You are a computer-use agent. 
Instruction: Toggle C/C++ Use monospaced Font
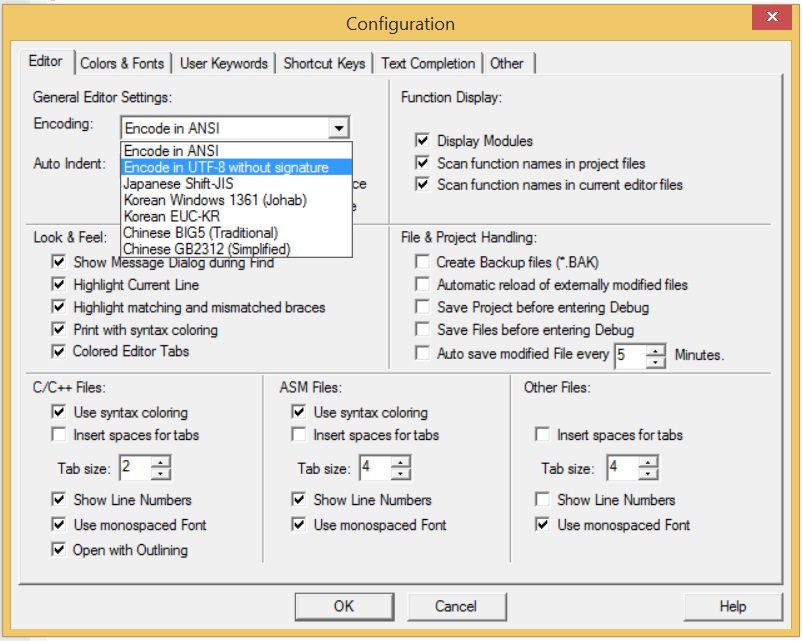click(59, 524)
